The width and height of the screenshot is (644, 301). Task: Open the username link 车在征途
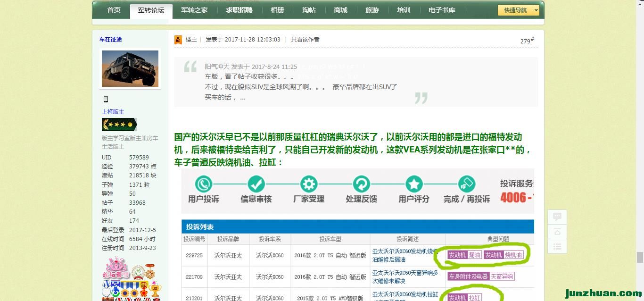[110, 40]
